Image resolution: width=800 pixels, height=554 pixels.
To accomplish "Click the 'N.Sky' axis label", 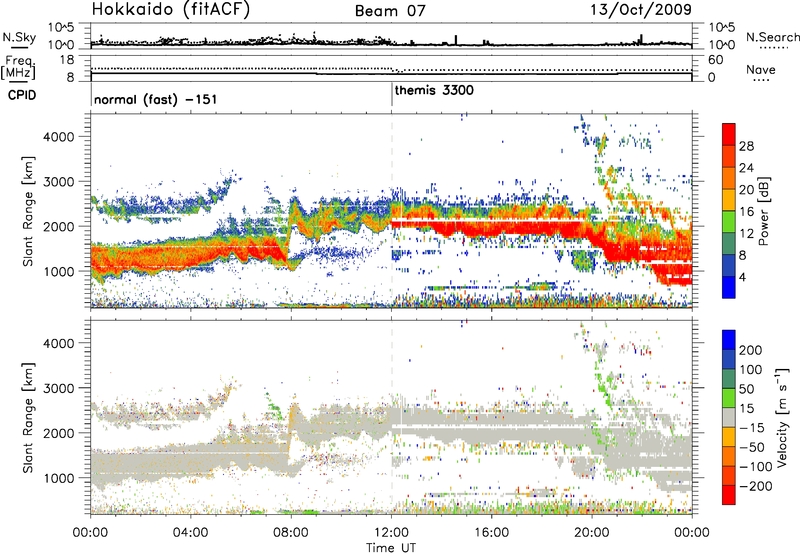I will click(19, 37).
